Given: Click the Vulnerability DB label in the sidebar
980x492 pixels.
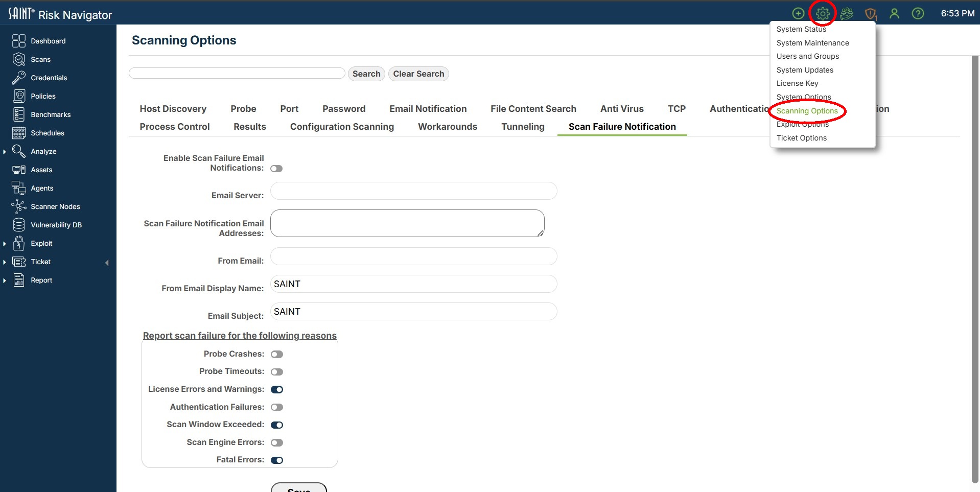Looking at the screenshot, I should click(x=56, y=225).
